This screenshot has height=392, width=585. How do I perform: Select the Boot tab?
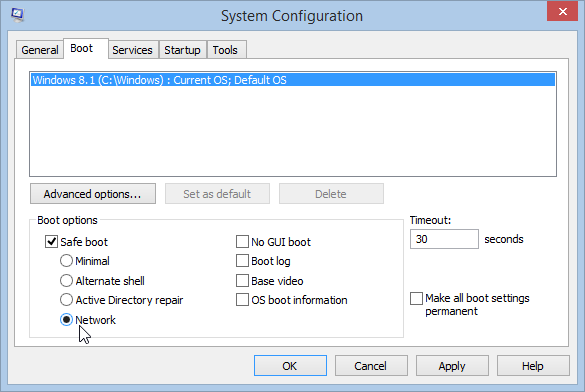[x=86, y=48]
